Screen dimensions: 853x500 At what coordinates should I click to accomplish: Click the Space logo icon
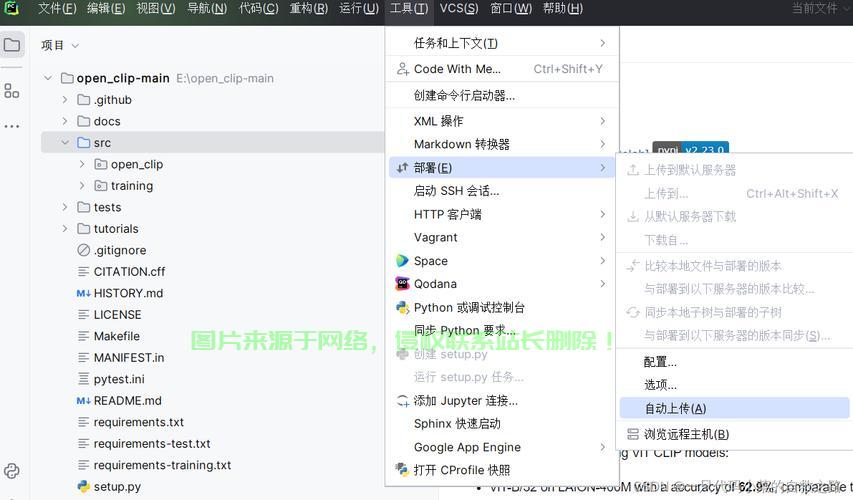coord(402,261)
